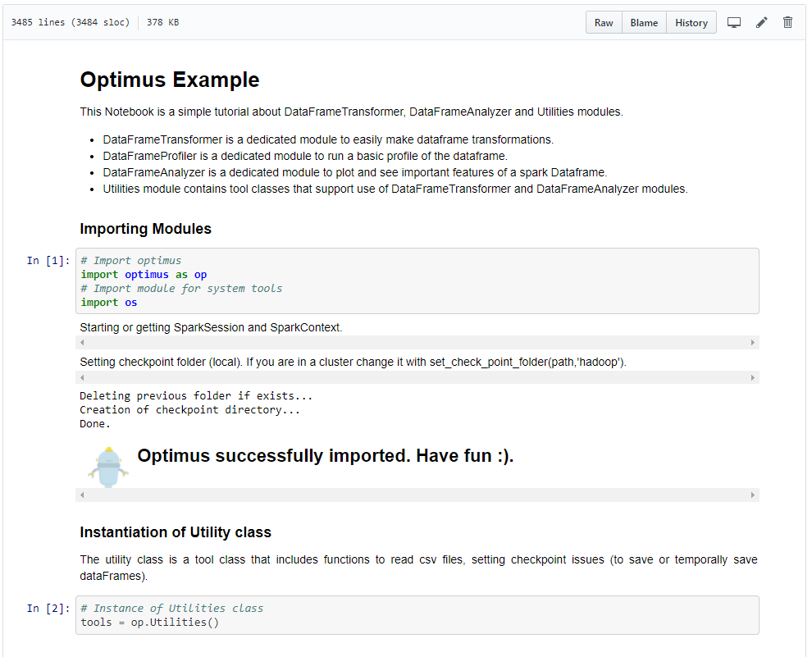Click the left scroll arrow of SparkSession output
The width and height of the screenshot is (812, 657).
point(82,342)
